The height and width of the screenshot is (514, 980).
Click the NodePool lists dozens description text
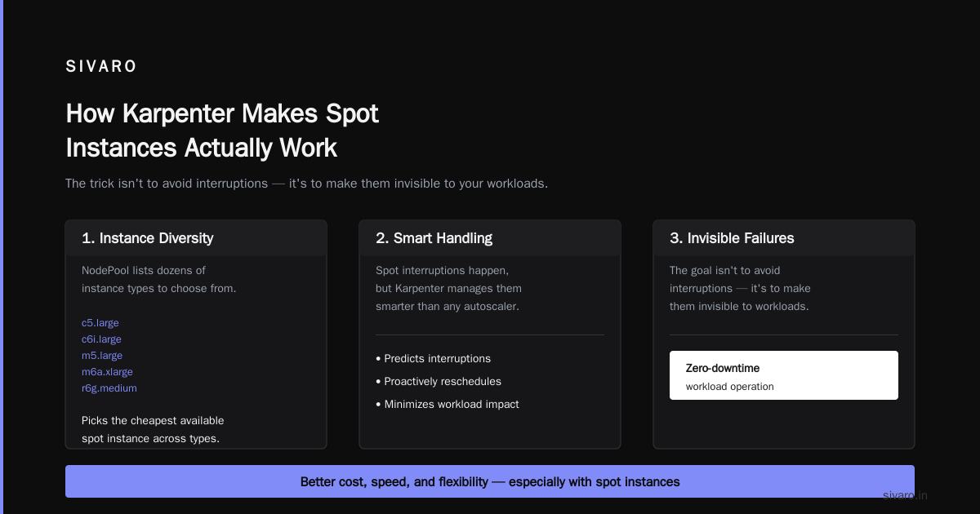tap(159, 279)
